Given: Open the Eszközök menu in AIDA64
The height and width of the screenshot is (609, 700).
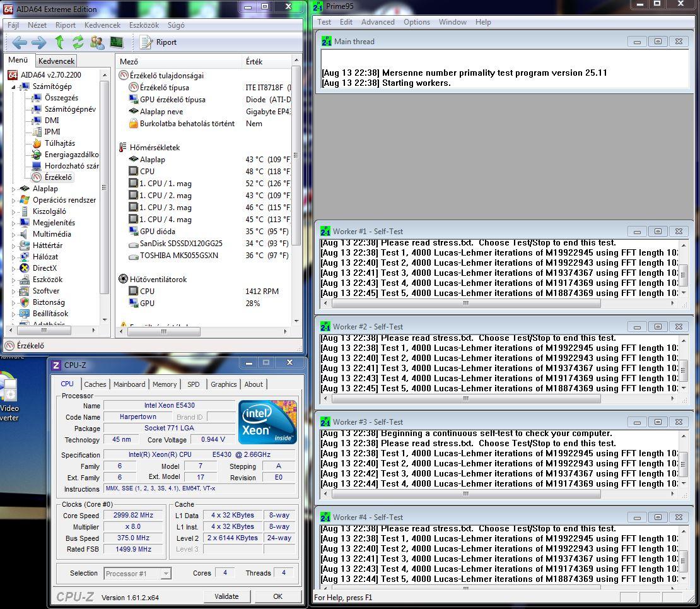Looking at the screenshot, I should pyautogui.click(x=144, y=25).
